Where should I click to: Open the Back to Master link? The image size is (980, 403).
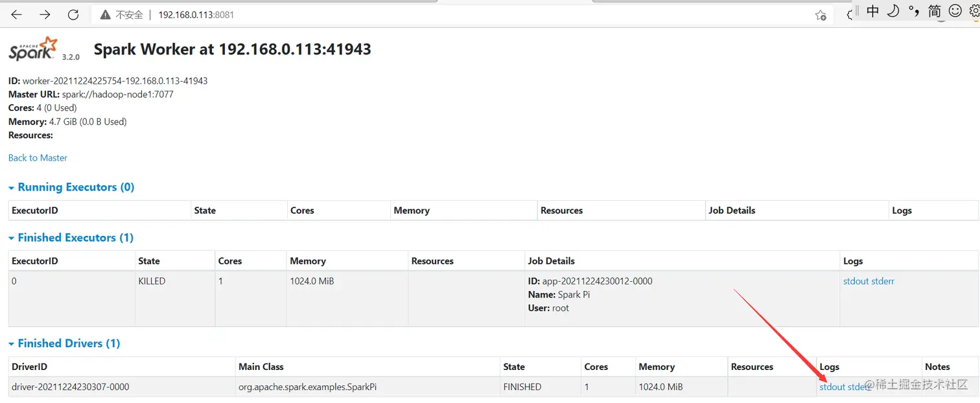(x=38, y=157)
